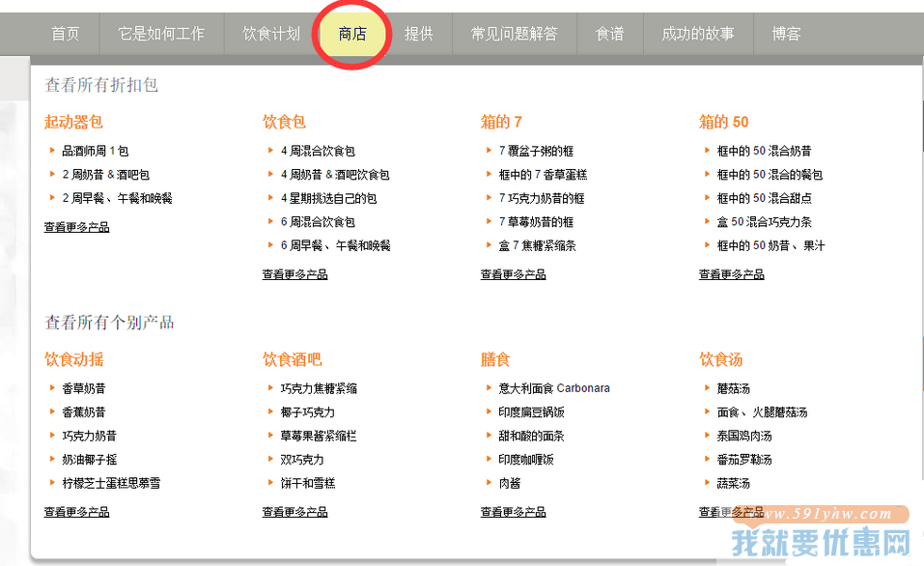Viewport: 924px width, 566px height.
Task: Open the 饮食酒吧 category heading
Action: pyautogui.click(x=293, y=359)
